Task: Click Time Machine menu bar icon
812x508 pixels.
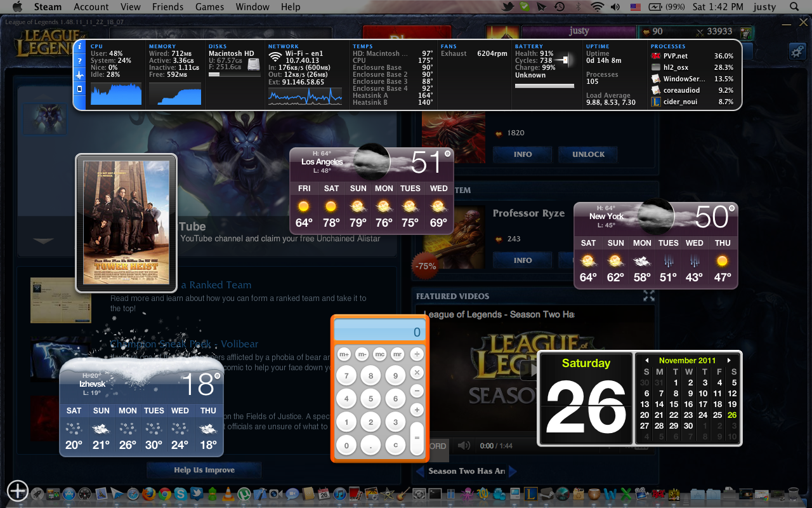Action: coord(560,7)
